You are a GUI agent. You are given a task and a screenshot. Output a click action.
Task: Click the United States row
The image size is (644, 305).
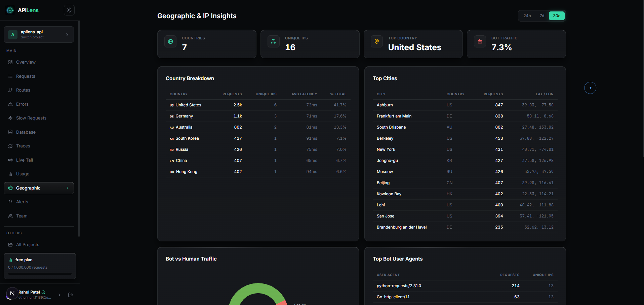[258, 105]
